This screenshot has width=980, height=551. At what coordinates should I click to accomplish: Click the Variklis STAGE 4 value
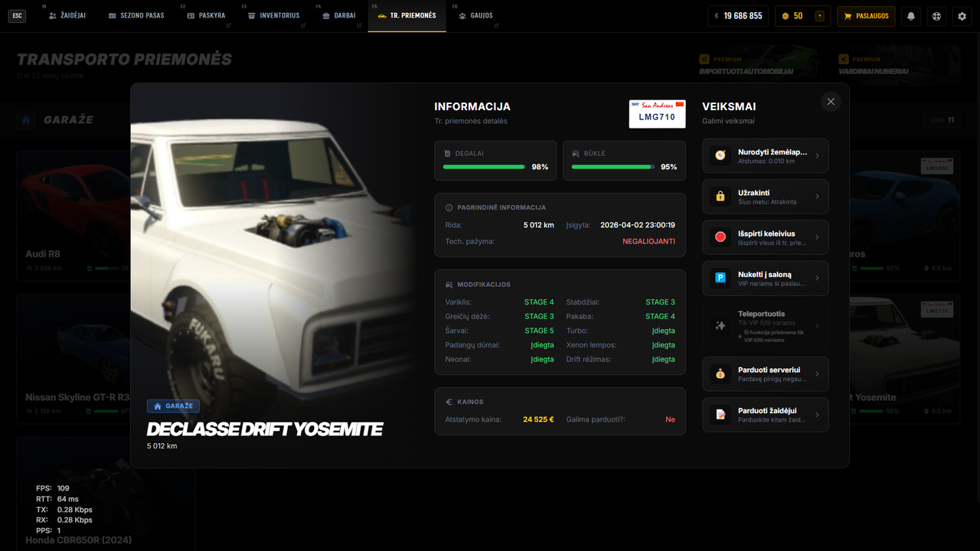(x=539, y=302)
